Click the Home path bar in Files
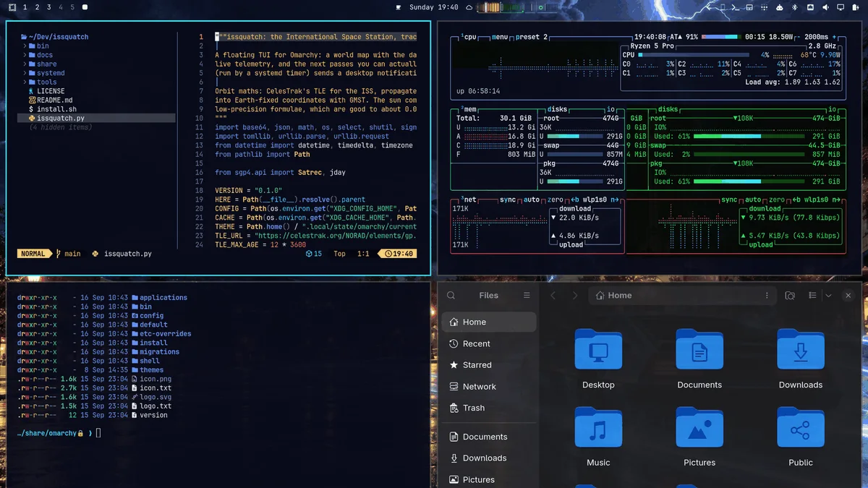The image size is (868, 488). (x=682, y=295)
